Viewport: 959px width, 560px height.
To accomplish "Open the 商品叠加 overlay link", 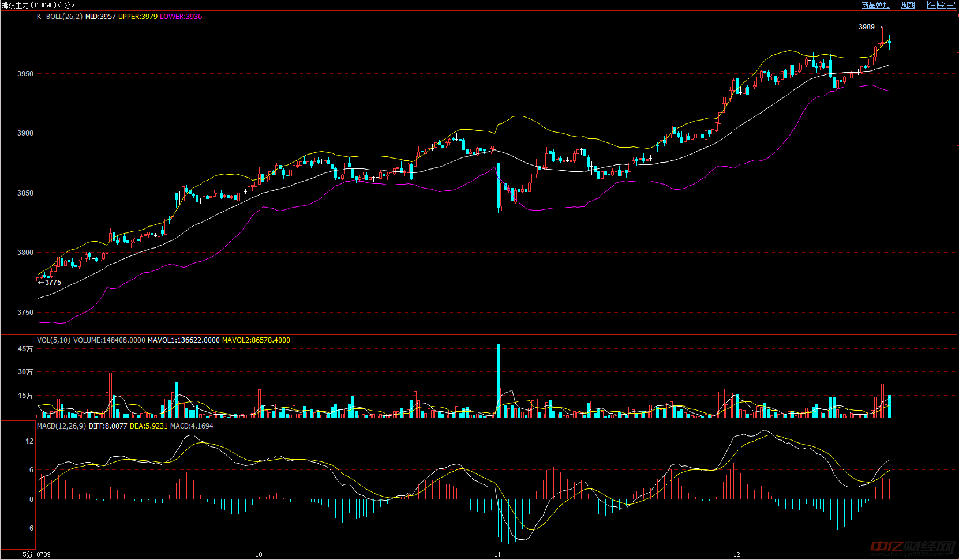I will point(875,5).
